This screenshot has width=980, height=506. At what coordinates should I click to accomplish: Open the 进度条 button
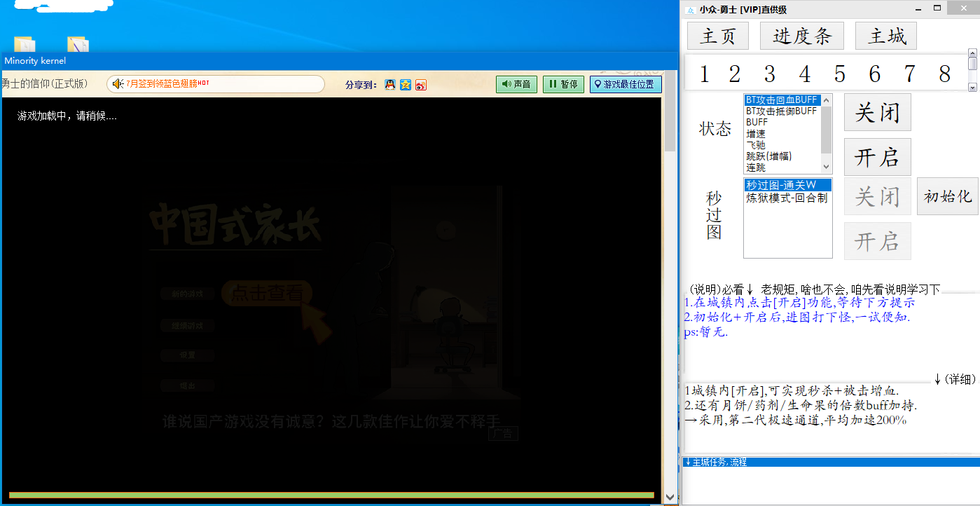point(802,36)
